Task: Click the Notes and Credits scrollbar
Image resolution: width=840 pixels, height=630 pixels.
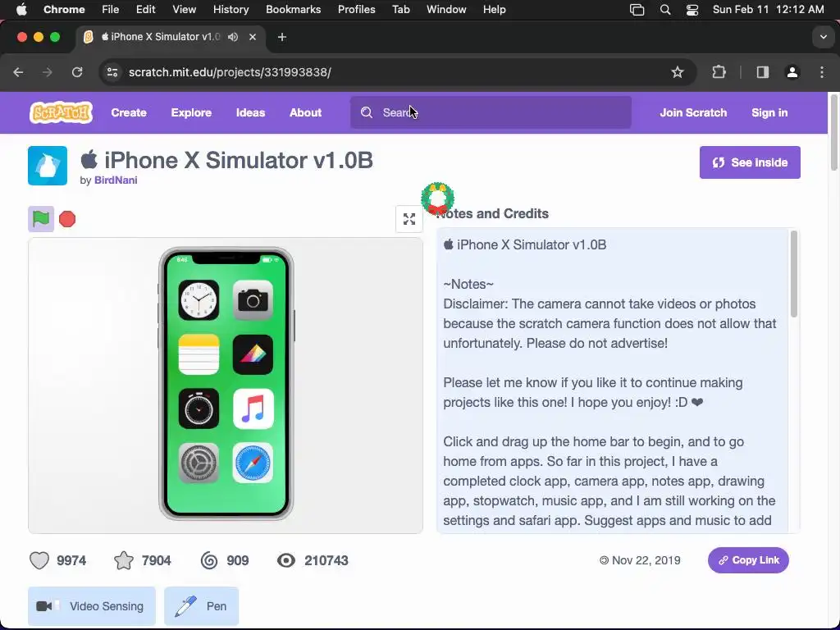Action: coord(793,274)
